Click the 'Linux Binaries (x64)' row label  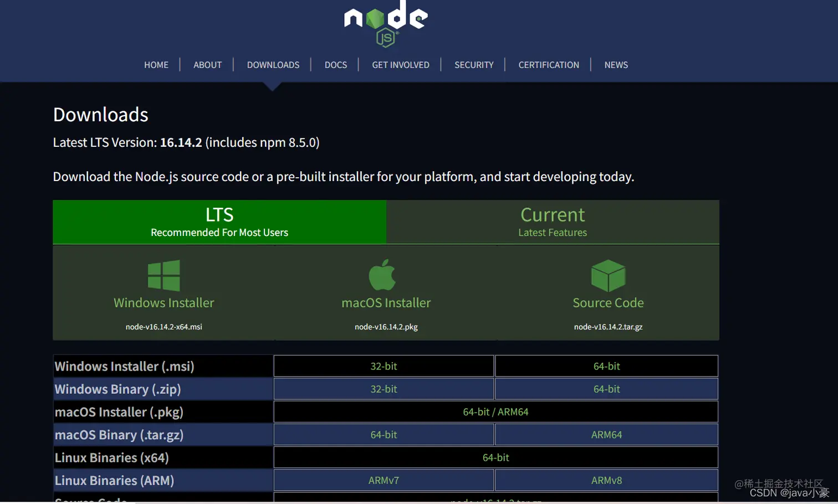click(x=112, y=457)
